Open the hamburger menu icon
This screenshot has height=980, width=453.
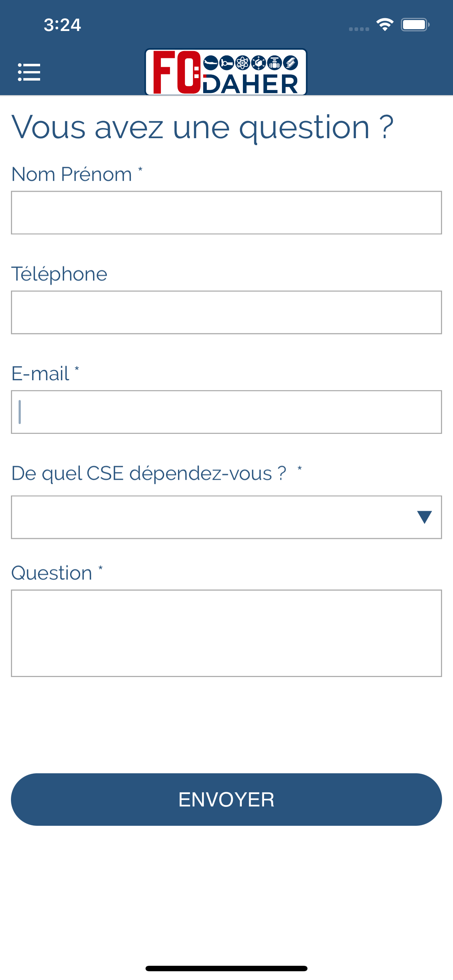point(29,72)
